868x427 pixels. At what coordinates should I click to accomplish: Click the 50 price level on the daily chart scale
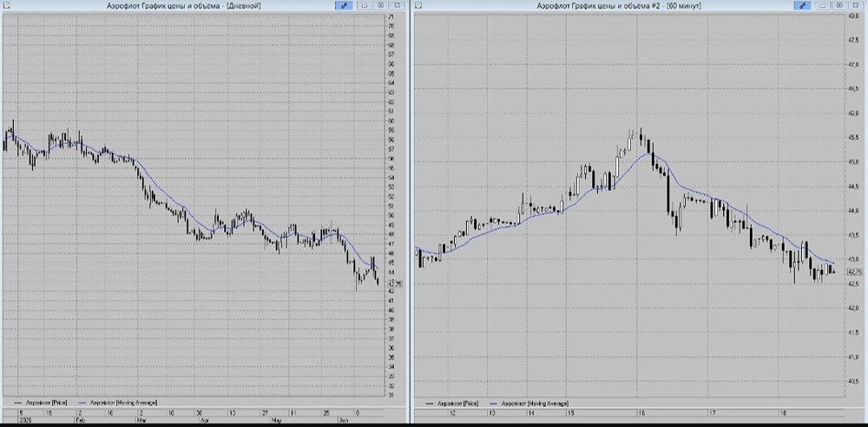pos(391,215)
